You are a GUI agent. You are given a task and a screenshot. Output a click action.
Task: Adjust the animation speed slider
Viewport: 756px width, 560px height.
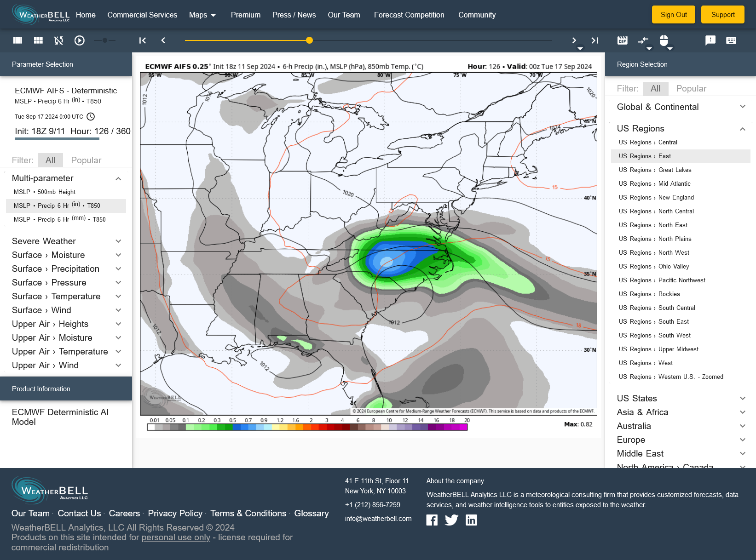click(x=105, y=40)
